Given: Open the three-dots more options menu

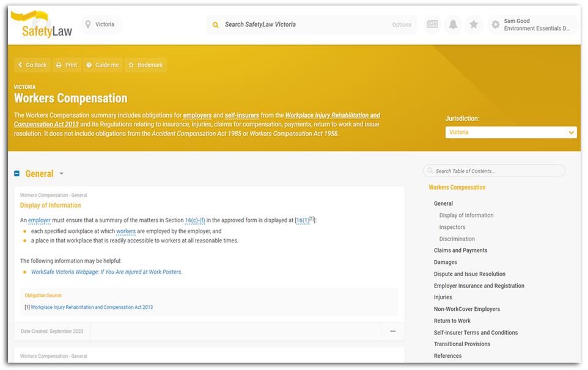Looking at the screenshot, I should coord(392,332).
